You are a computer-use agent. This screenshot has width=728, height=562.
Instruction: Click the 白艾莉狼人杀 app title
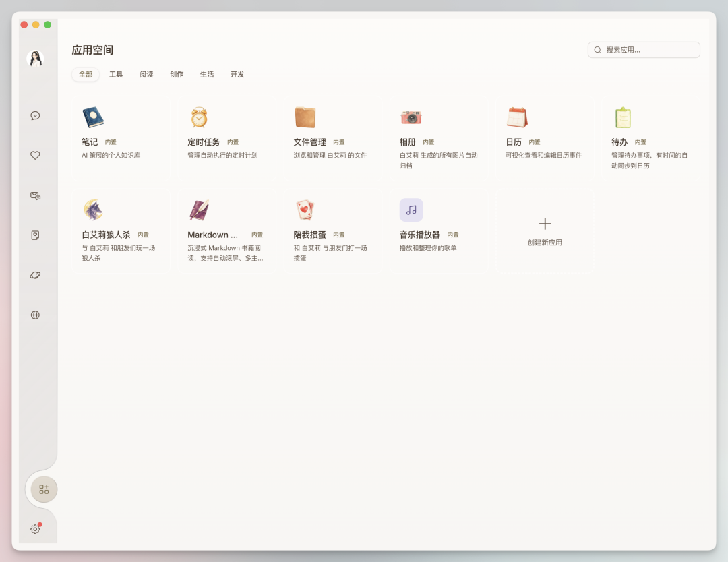coord(106,235)
